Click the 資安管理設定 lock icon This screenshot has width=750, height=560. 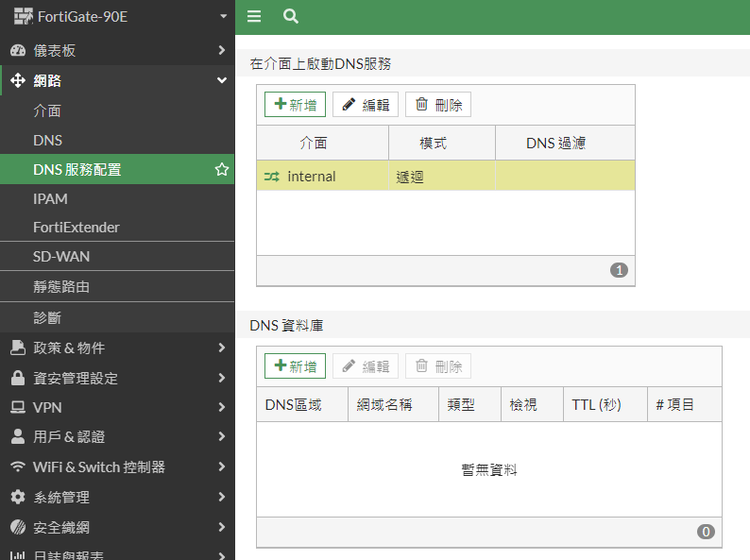coord(17,378)
